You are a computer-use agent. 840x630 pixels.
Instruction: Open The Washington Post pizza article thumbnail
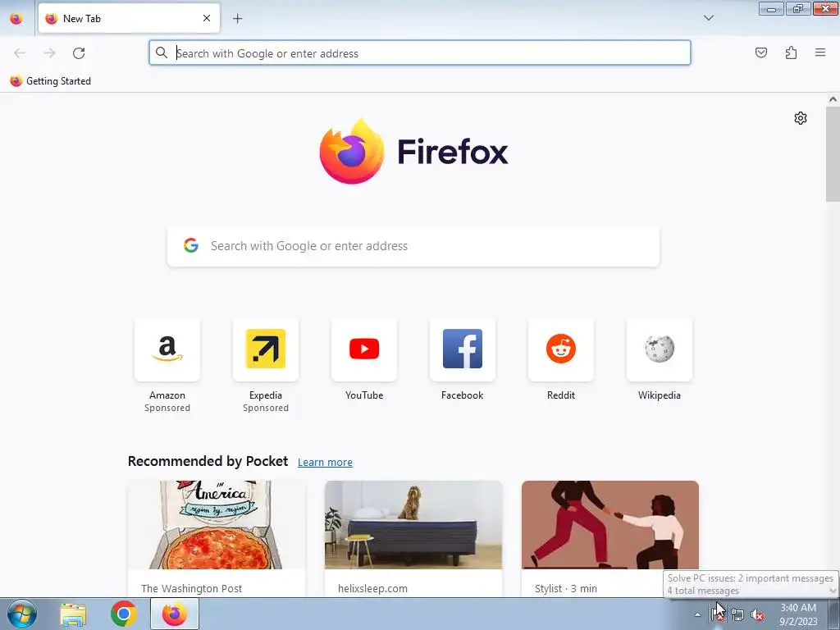pos(217,524)
